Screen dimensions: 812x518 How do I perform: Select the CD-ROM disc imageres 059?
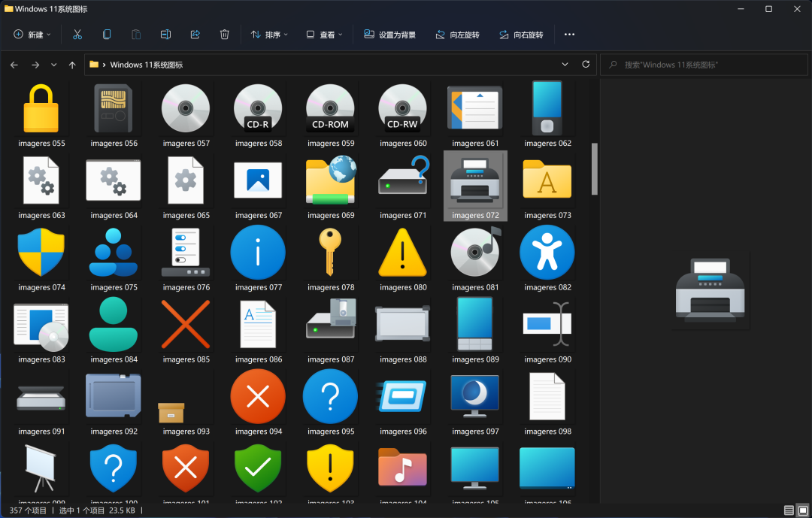pos(330,108)
